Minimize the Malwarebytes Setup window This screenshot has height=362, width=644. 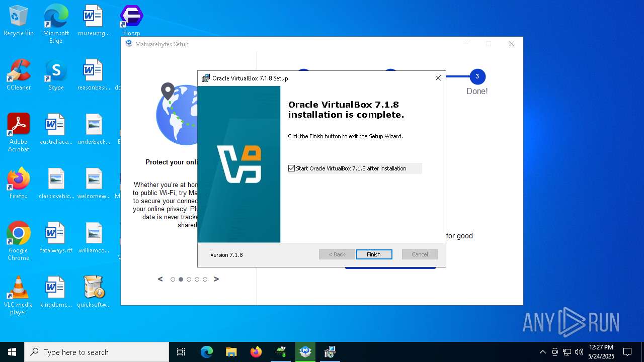click(x=466, y=44)
